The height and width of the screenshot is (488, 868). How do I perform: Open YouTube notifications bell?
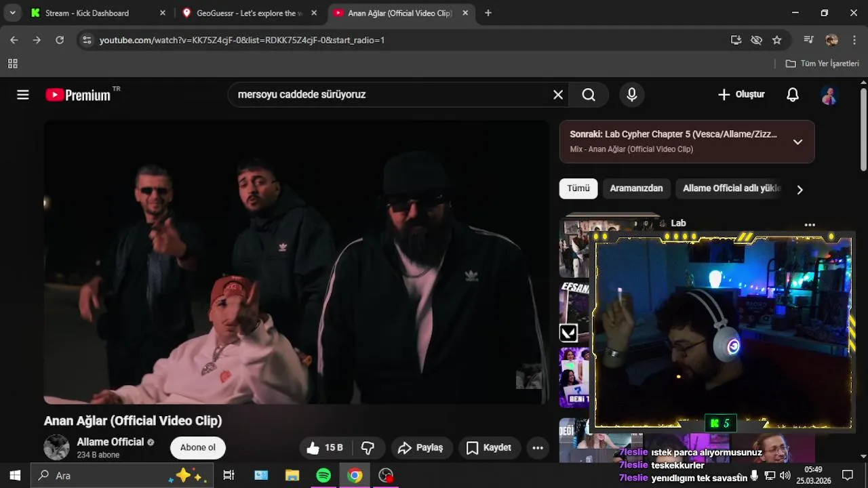point(792,95)
